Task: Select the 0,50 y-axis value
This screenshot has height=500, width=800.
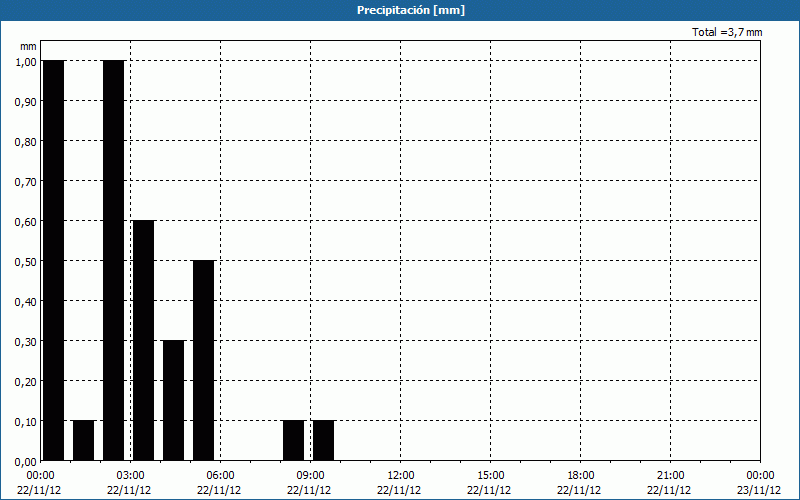Action: click(25, 261)
